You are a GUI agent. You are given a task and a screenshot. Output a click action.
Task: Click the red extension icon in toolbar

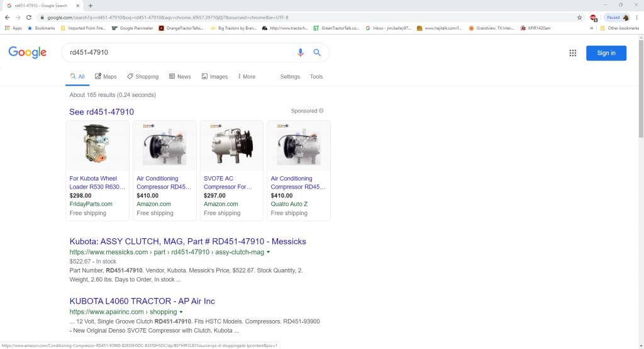coord(593,18)
